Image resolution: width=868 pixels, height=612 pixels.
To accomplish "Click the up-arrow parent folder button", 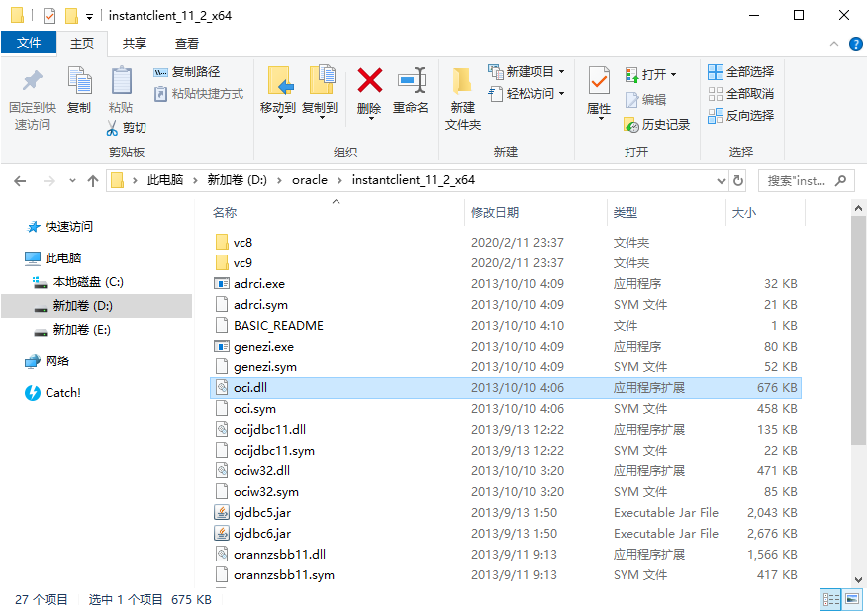I will pyautogui.click(x=93, y=180).
